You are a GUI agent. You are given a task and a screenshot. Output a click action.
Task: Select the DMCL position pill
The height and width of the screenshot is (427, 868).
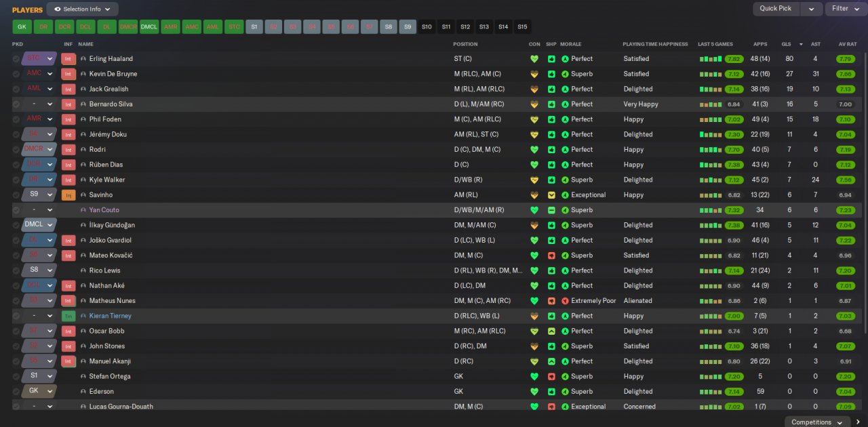(x=149, y=27)
